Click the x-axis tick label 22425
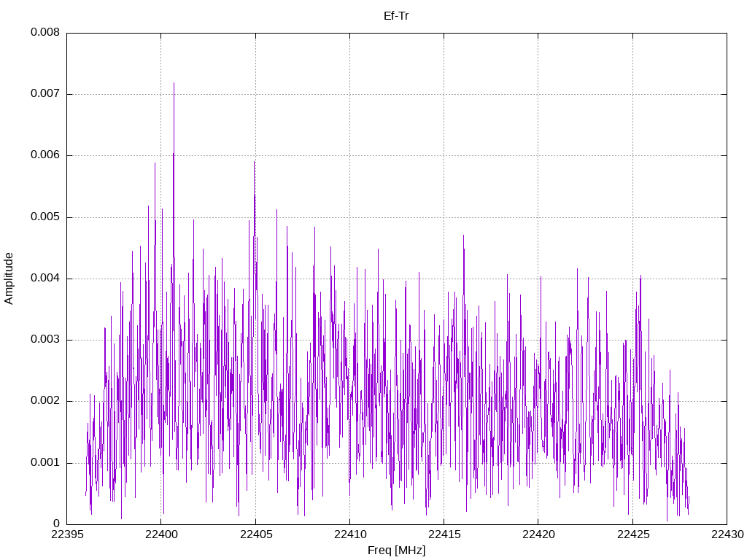The width and height of the screenshot is (747, 560). (632, 534)
